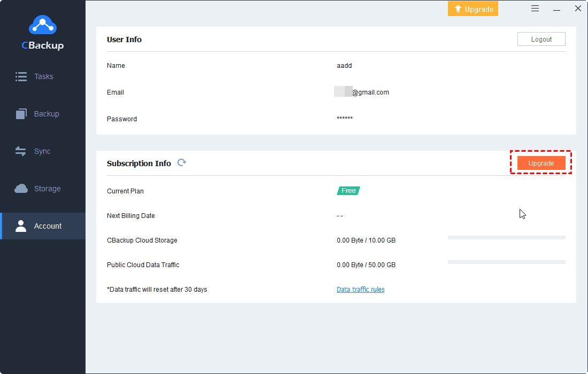Click the 'Public Cloud Data Traffic' label
The width and height of the screenshot is (588, 374).
[143, 265]
